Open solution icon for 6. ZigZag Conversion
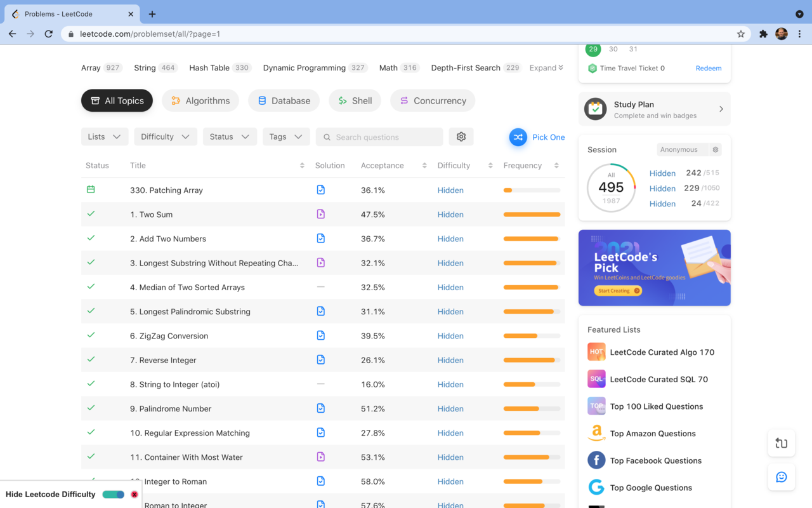The height and width of the screenshot is (508, 812). pyautogui.click(x=320, y=335)
